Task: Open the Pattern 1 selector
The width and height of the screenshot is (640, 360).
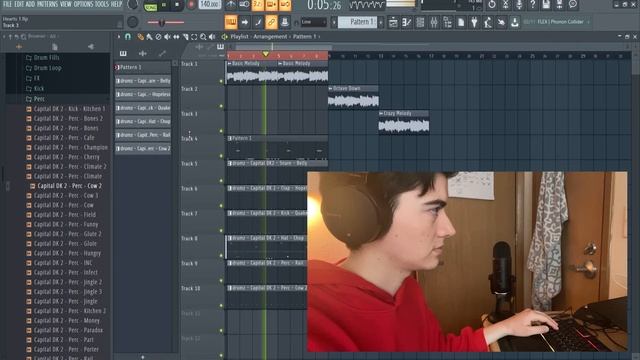Action: coord(358,22)
